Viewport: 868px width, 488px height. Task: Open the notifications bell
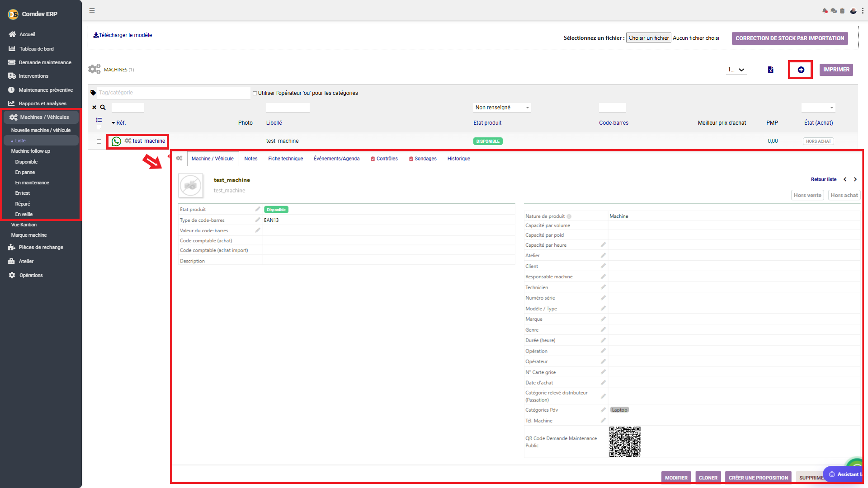pyautogui.click(x=825, y=11)
